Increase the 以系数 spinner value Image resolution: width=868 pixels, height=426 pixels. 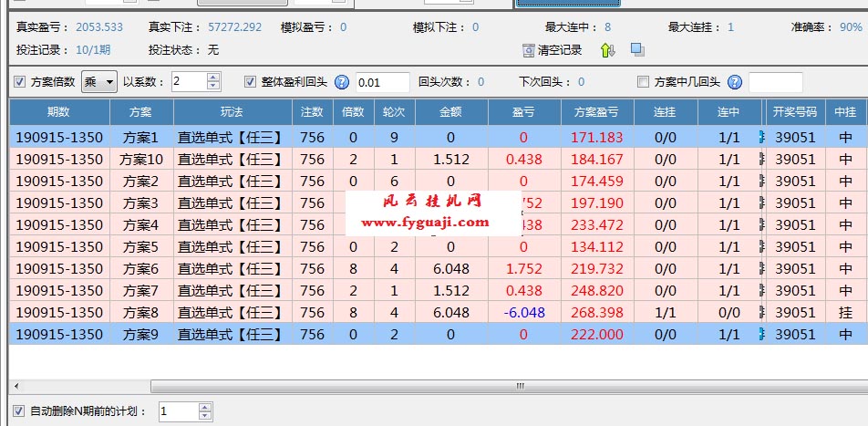click(x=213, y=77)
